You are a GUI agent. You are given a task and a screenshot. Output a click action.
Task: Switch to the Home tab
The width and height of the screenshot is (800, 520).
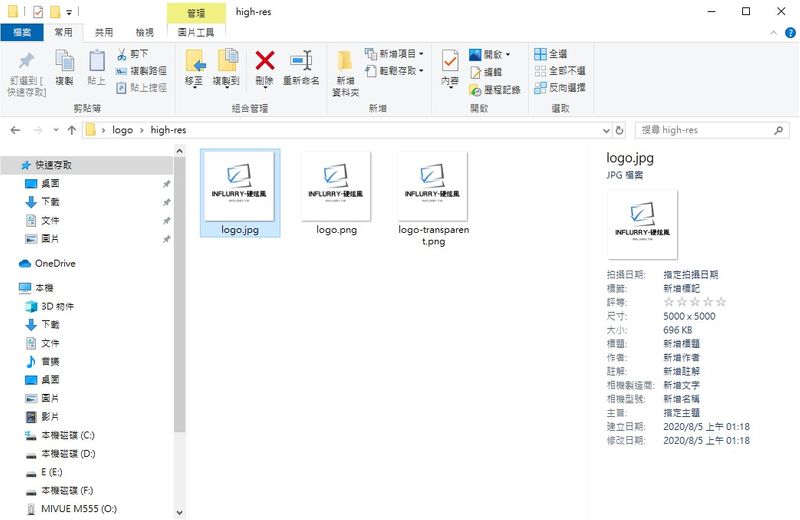63,33
